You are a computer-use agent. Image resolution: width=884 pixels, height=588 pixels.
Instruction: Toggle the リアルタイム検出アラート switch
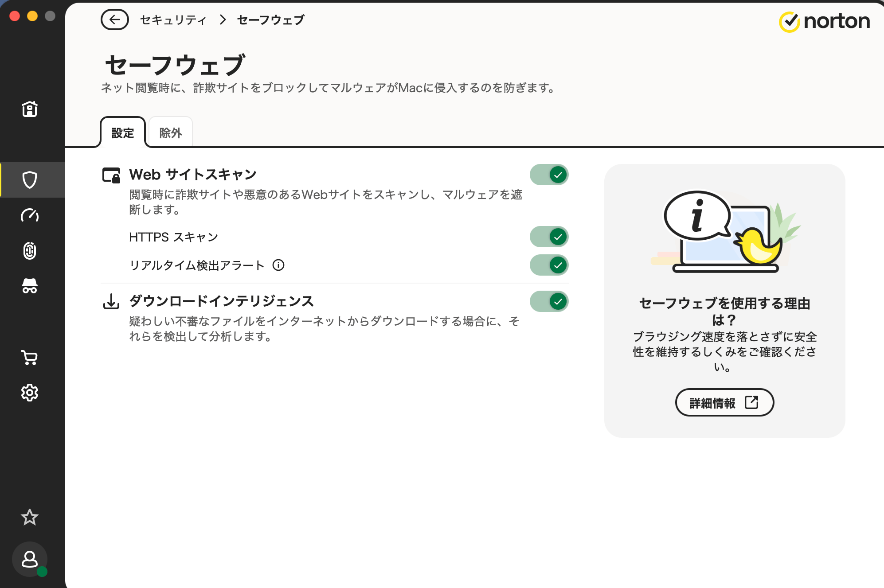pos(549,265)
